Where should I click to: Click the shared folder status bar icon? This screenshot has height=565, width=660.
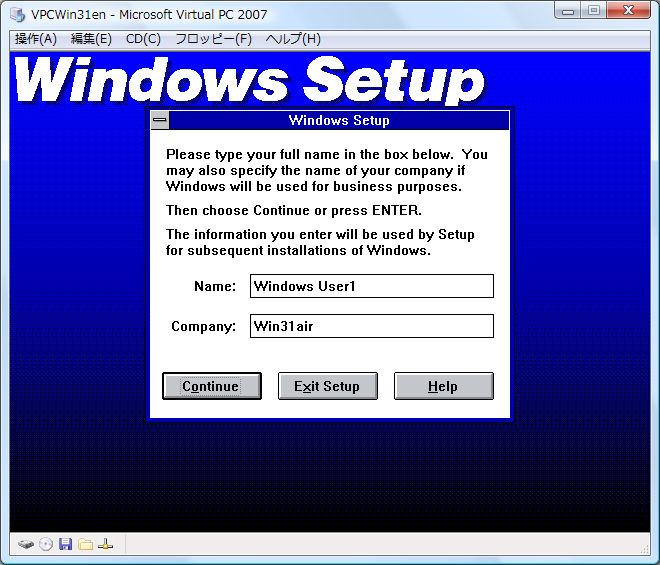pos(85,544)
